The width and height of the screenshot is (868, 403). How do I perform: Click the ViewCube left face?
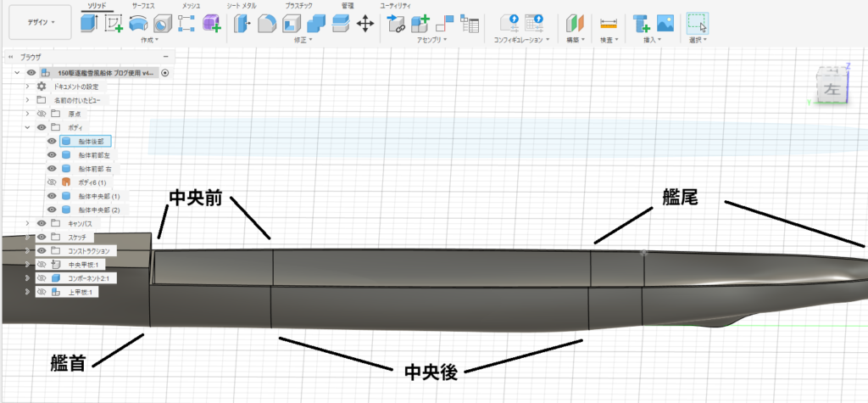point(832,90)
